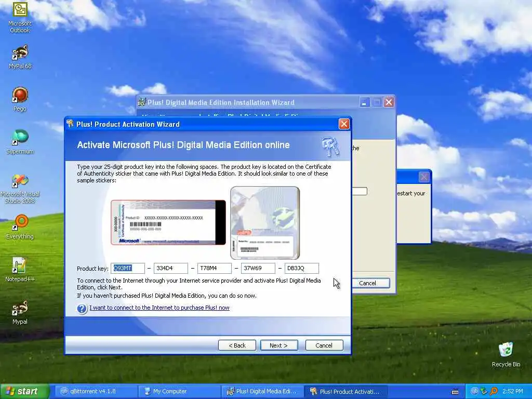Viewport: 532px width, 399px height.
Task: Open the Microsoft Outlook desktop icon
Action: (20, 17)
